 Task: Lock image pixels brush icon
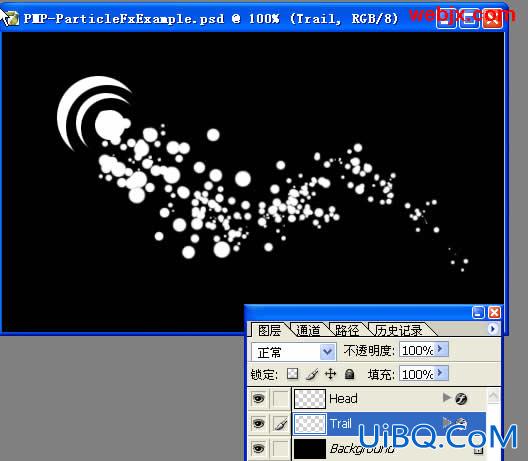click(x=312, y=374)
